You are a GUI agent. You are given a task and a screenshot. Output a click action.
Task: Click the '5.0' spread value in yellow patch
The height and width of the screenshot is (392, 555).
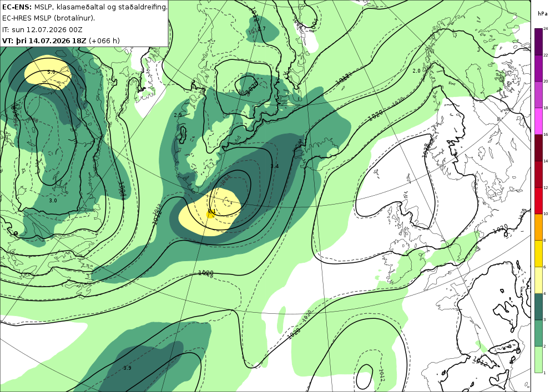51,72
